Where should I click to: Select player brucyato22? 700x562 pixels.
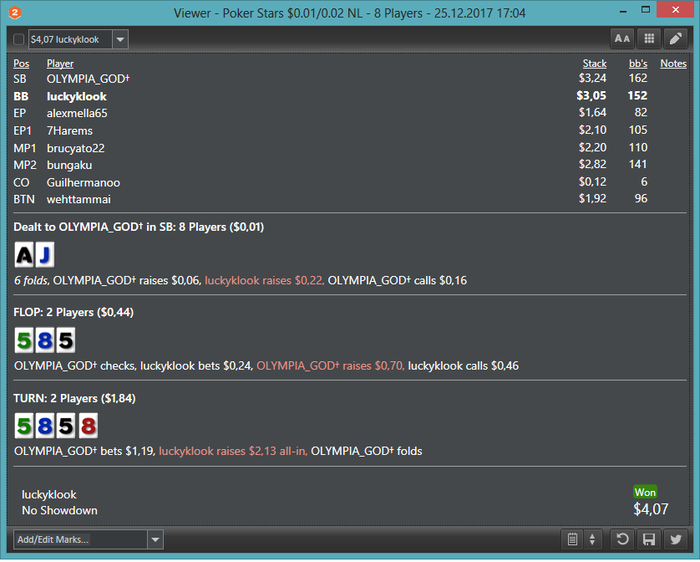[75, 148]
